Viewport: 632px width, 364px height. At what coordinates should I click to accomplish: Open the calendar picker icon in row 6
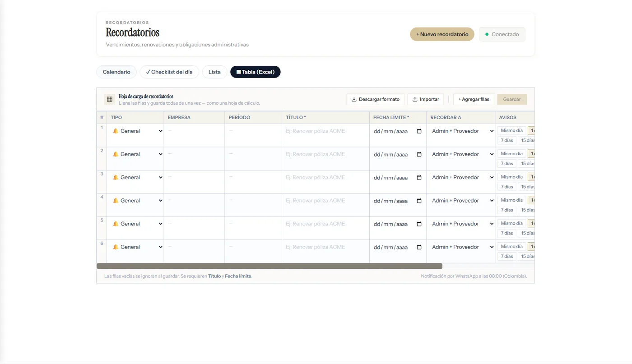coord(419,247)
